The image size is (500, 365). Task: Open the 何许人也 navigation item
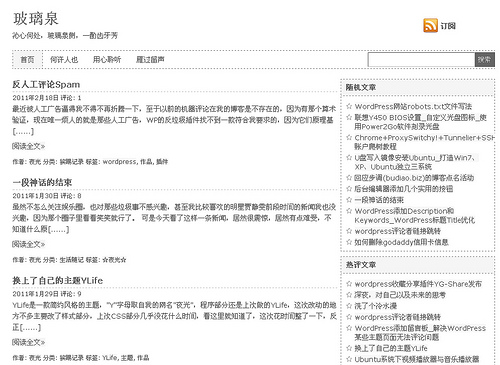pyautogui.click(x=64, y=60)
